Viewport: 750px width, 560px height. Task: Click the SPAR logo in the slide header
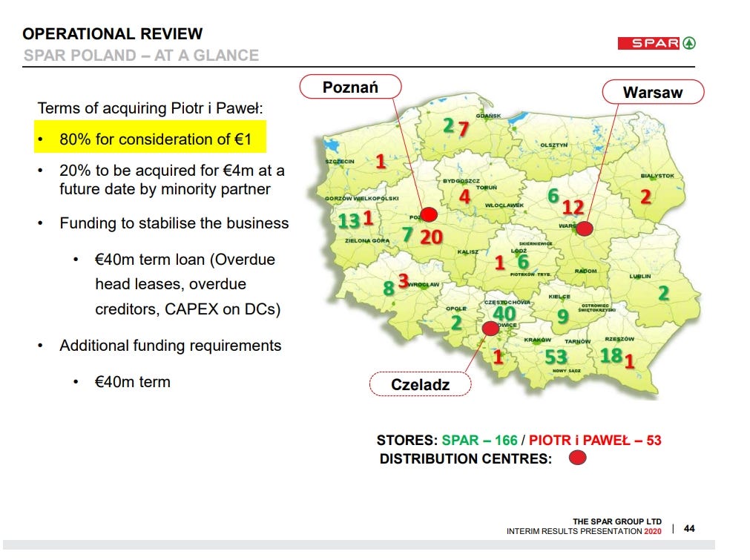tap(657, 43)
